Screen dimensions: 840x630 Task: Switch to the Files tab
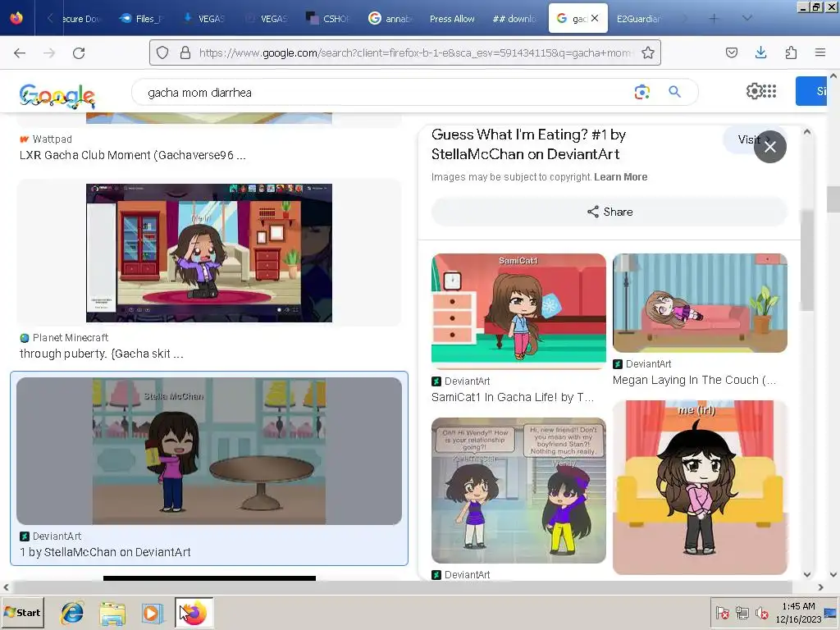coord(142,18)
